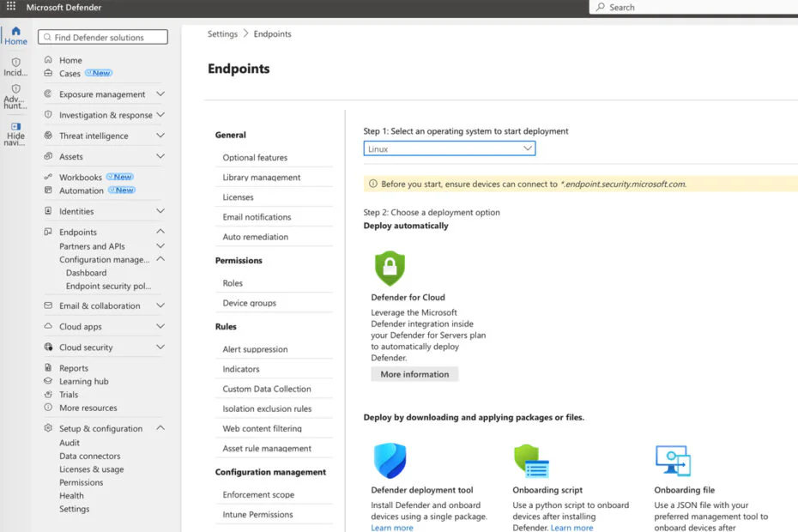
Task: Click the top Search box
Action: pyautogui.click(x=693, y=7)
